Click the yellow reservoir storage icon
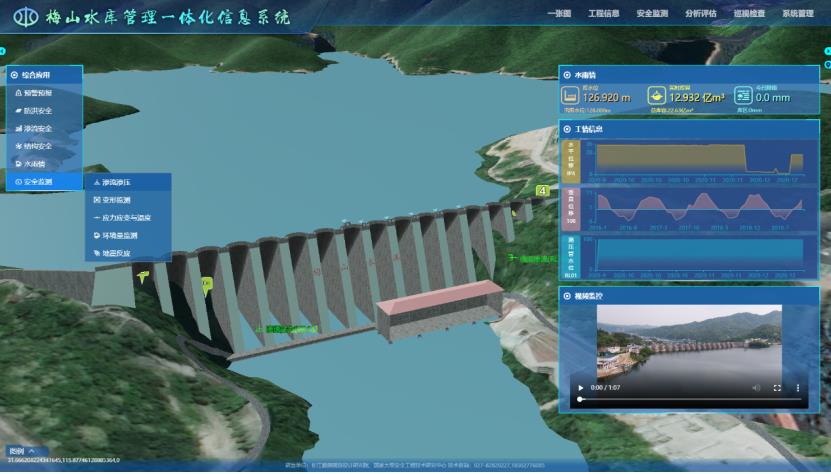 pos(656,96)
